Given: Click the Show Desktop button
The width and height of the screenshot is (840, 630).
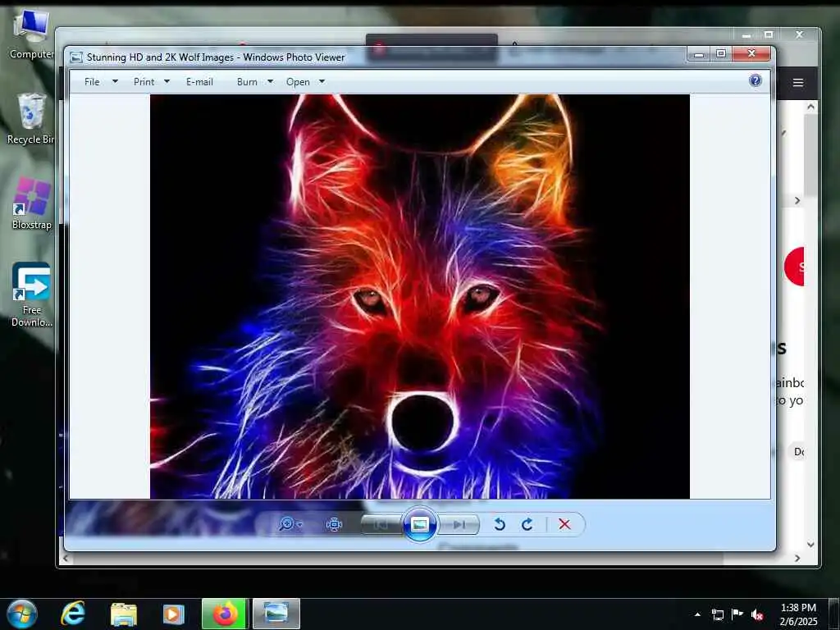Looking at the screenshot, I should tap(833, 614).
